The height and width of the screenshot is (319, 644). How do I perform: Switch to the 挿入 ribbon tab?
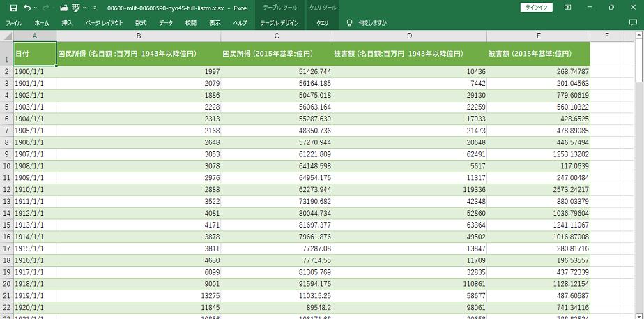[67, 23]
